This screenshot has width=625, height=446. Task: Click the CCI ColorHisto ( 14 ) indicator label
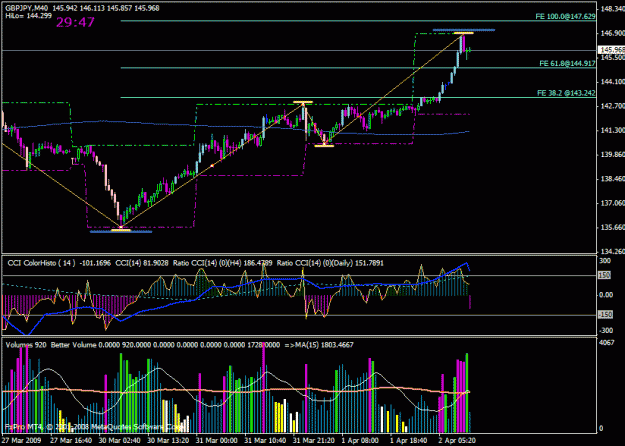pyautogui.click(x=41, y=263)
